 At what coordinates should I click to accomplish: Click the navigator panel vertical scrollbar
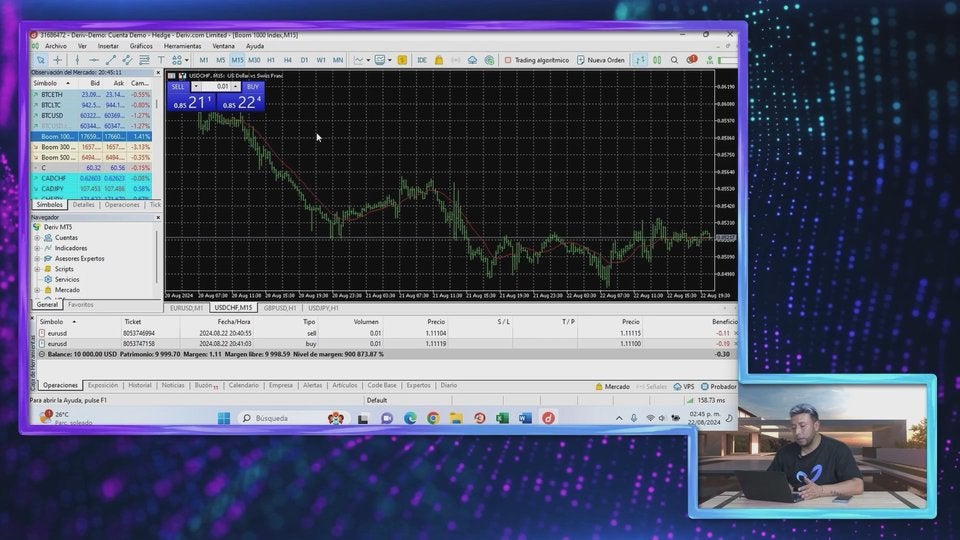(x=157, y=258)
